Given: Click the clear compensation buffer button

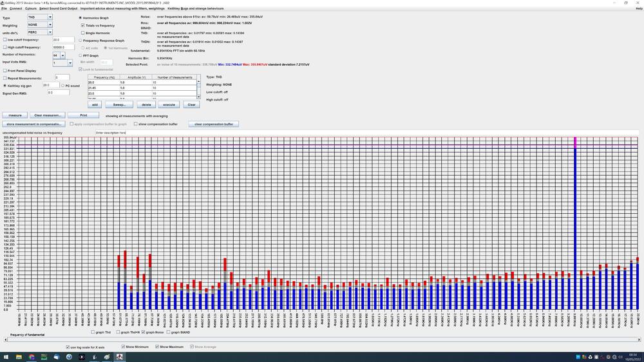Looking at the screenshot, I should click(x=213, y=124).
